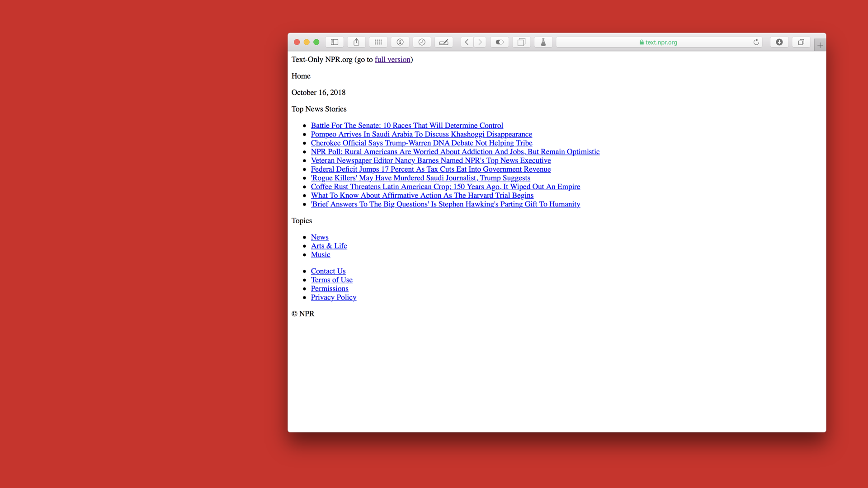Click the info circle toolbar icon

400,42
